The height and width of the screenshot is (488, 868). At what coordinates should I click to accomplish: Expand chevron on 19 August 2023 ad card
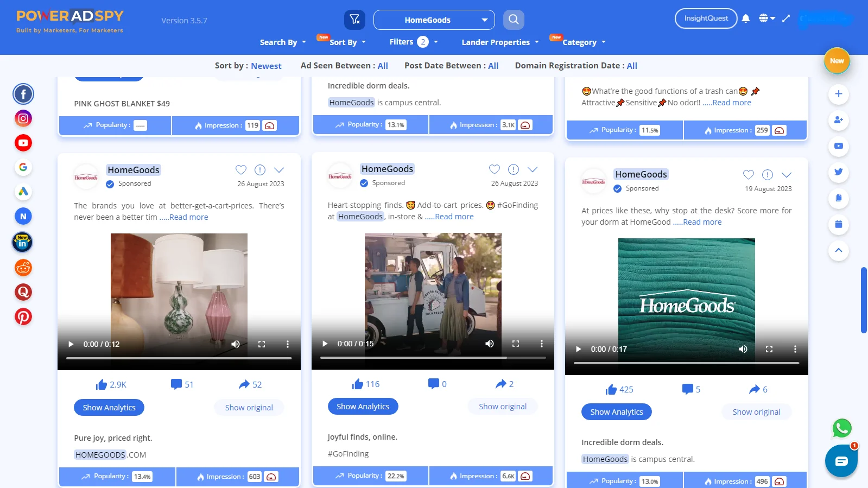coord(787,175)
